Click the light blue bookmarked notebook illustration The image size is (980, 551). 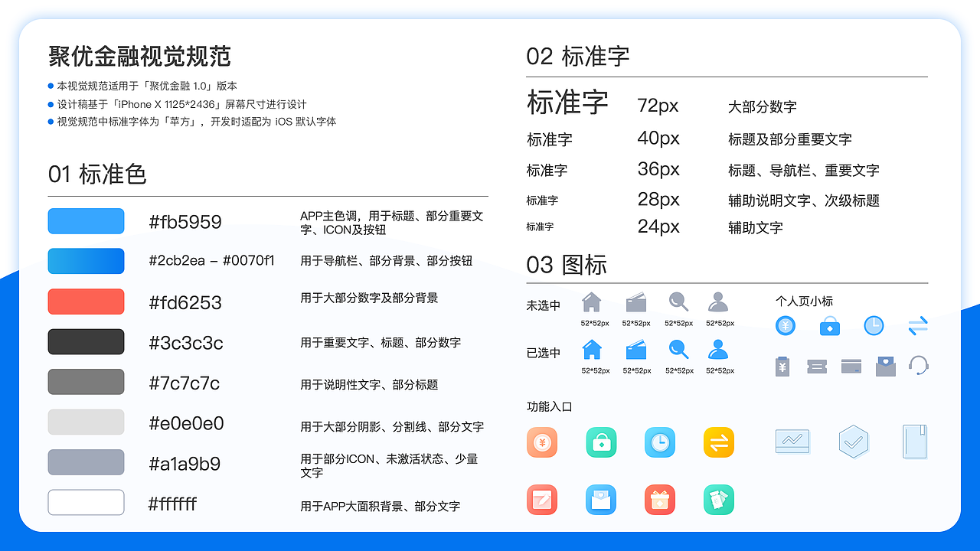click(x=915, y=442)
